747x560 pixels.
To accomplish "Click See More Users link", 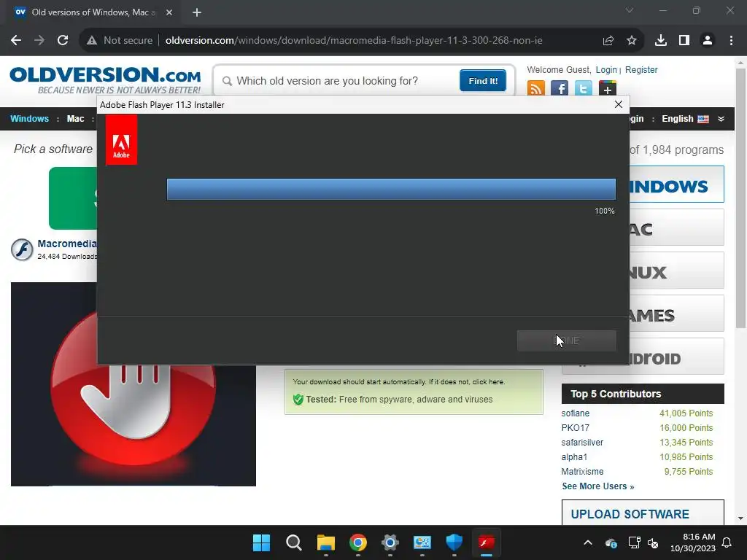I will [598, 486].
